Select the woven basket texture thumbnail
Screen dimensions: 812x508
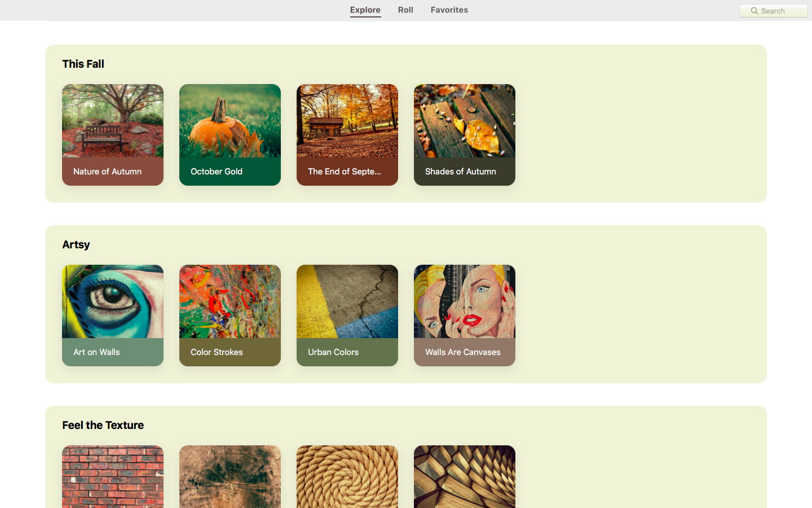tap(465, 477)
